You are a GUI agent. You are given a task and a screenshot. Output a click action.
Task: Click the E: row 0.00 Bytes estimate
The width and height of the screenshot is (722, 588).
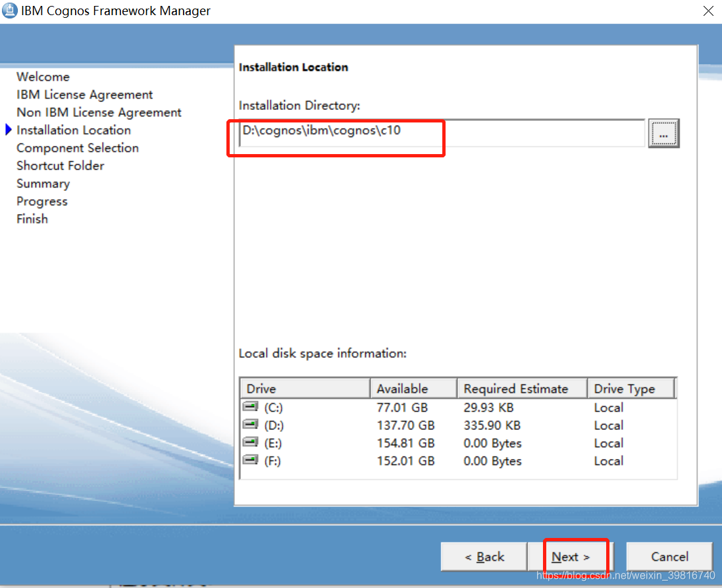point(493,443)
